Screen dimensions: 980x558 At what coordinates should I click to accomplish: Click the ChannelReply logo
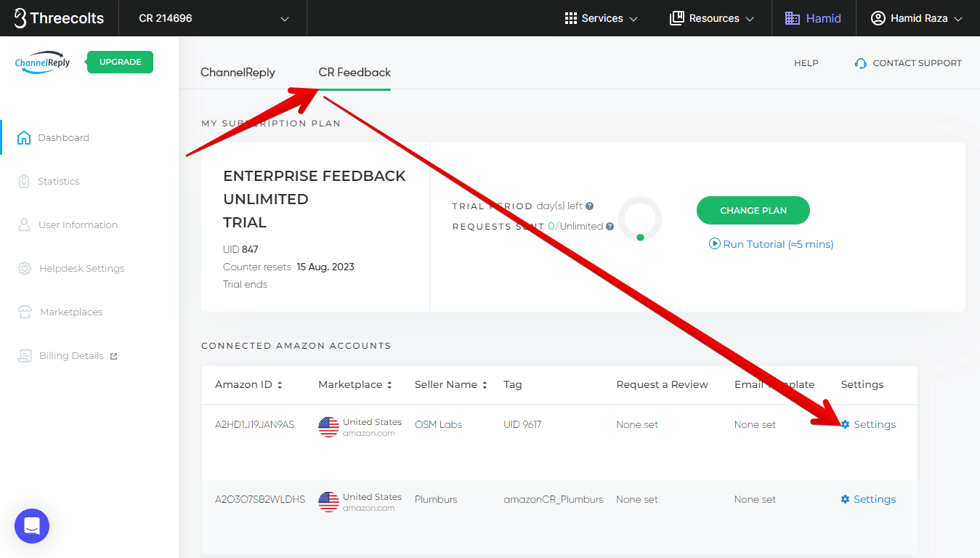42,62
